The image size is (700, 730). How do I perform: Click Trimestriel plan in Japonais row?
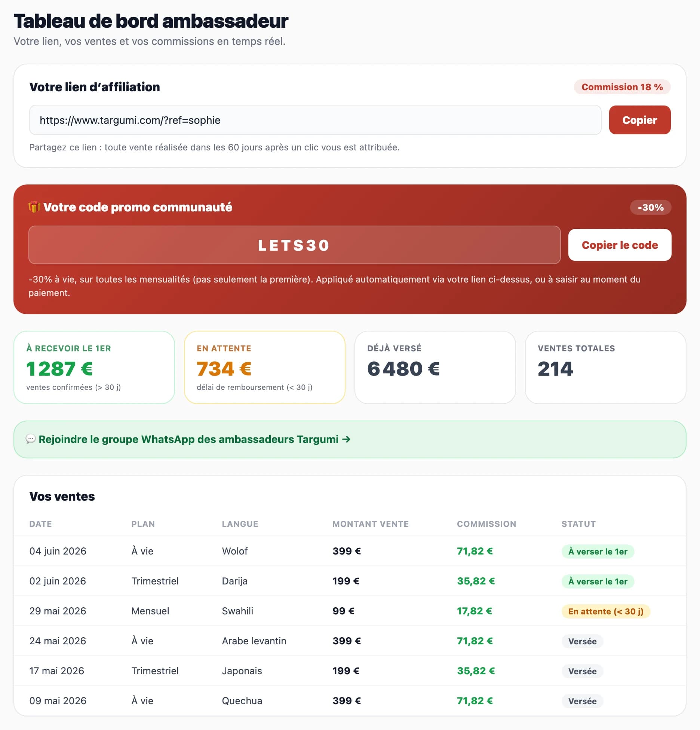(x=155, y=671)
